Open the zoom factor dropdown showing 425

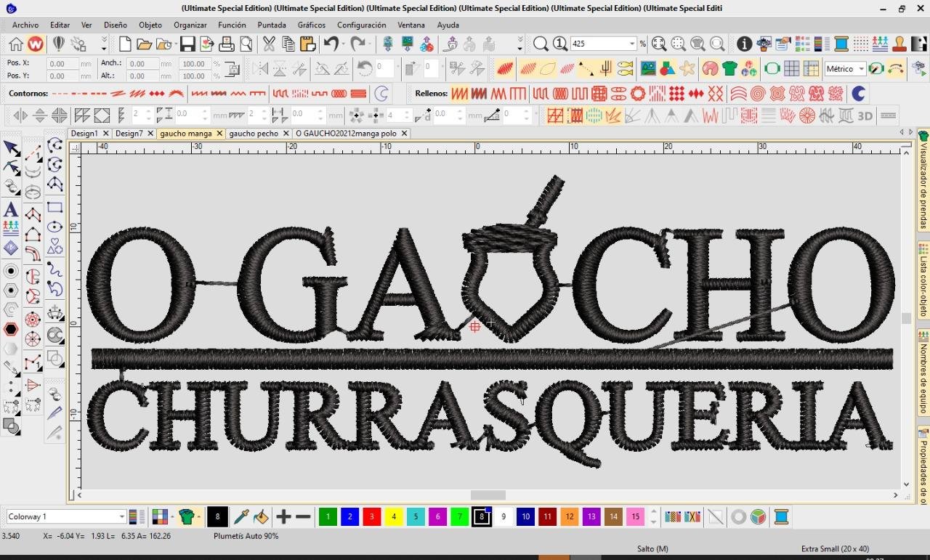point(631,44)
